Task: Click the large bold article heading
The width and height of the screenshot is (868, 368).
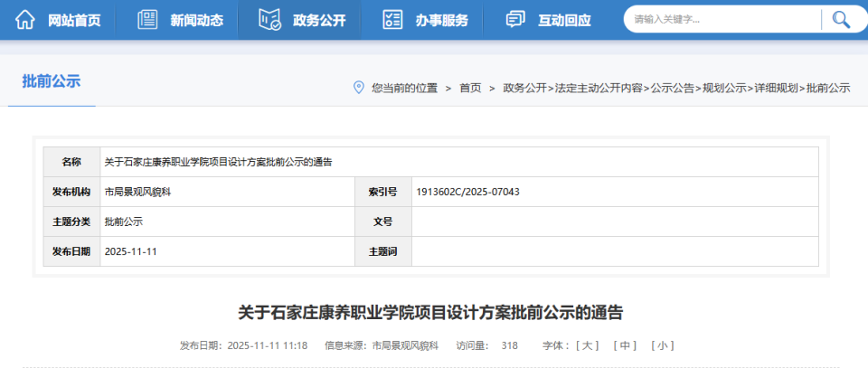Action: [x=430, y=313]
